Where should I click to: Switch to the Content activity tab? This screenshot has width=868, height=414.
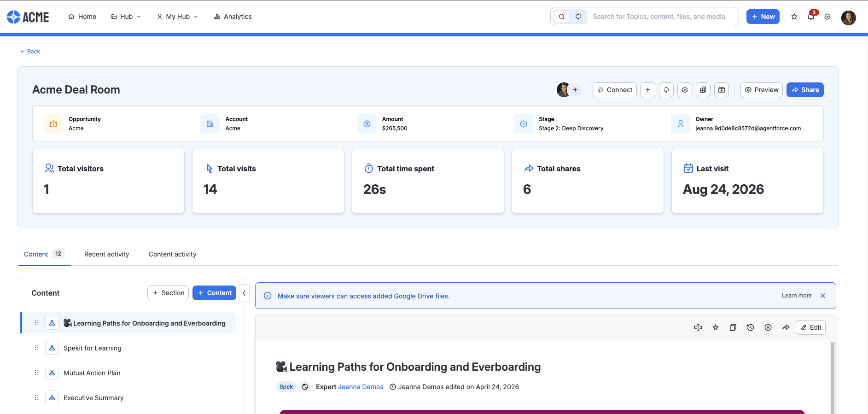click(x=173, y=254)
